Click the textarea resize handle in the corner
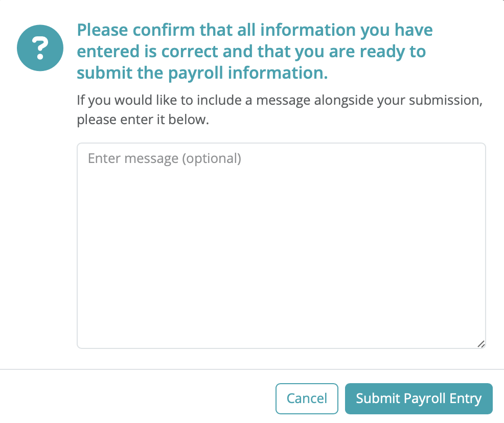Image resolution: width=504 pixels, height=423 pixels. point(481,344)
